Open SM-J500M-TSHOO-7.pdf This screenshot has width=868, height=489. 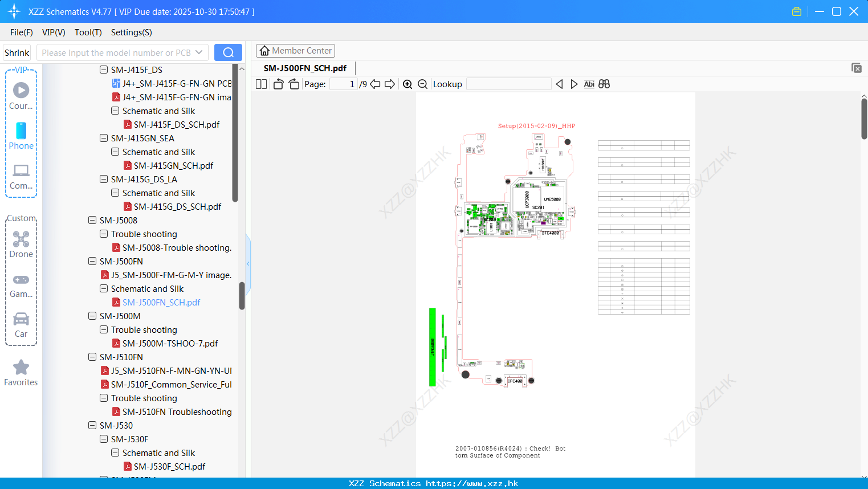[x=170, y=343]
